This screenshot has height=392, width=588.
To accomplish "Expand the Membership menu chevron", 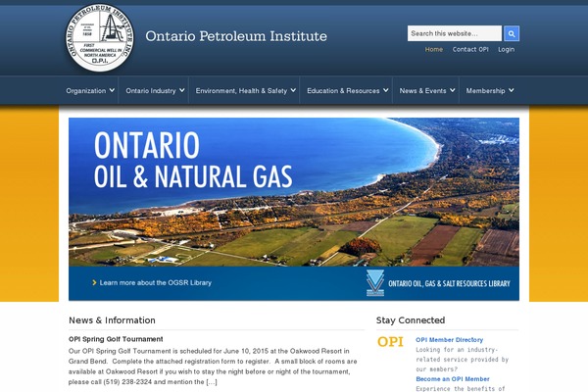I will tap(512, 90).
